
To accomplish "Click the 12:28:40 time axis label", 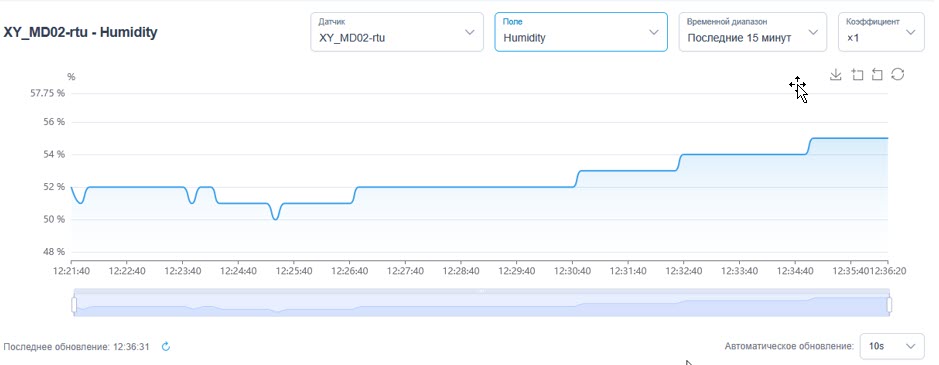I will 461,271.
